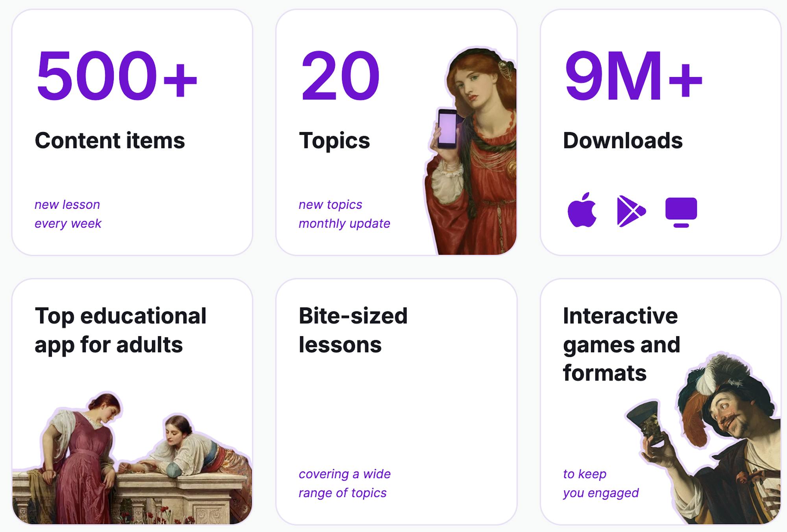This screenshot has height=532, width=787.
Task: Click 'covering a wide range of topics'
Action: (345, 483)
